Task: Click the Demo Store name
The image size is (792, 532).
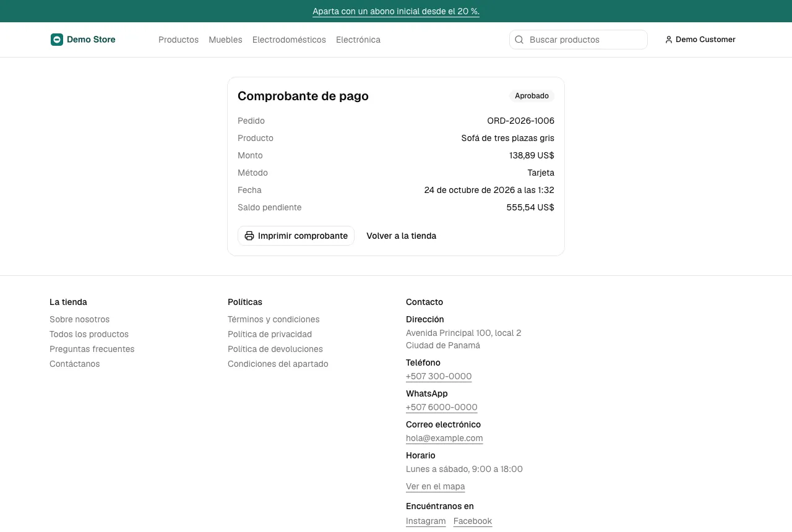Action: pyautogui.click(x=91, y=40)
